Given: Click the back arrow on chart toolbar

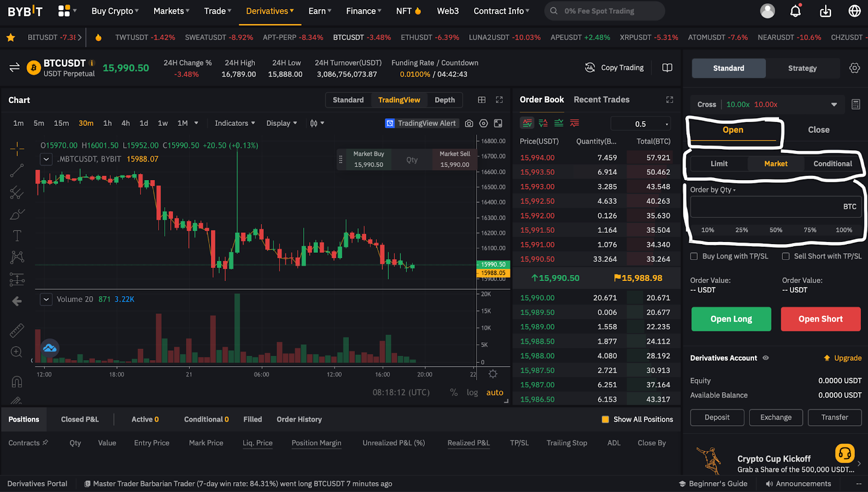Looking at the screenshot, I should (x=17, y=301).
